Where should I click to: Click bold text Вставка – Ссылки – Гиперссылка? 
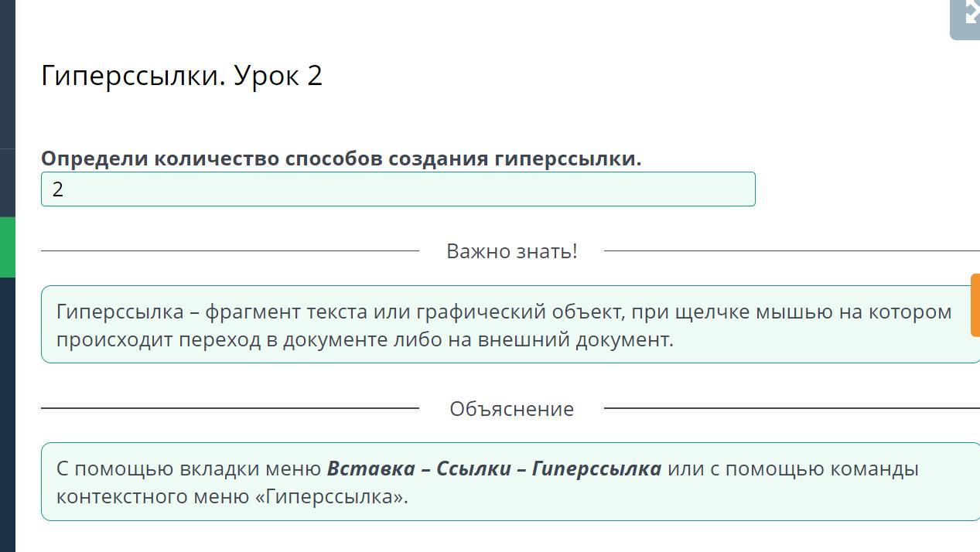point(493,469)
